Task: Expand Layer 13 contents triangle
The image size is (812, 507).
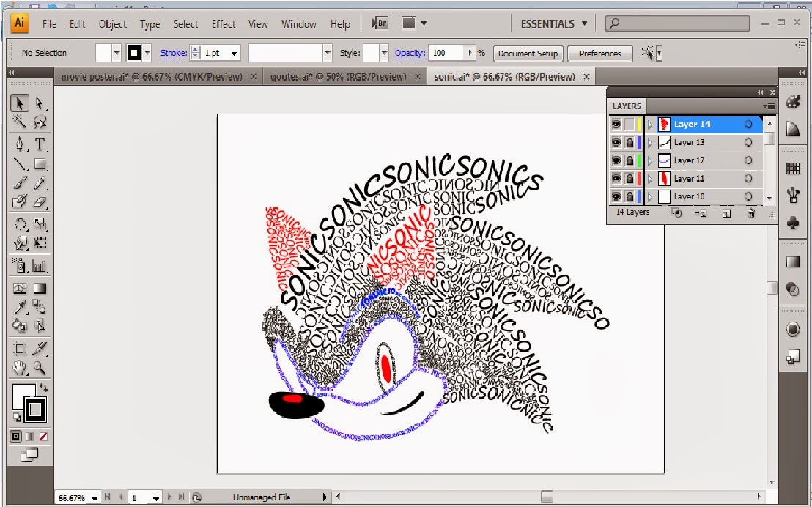Action: pos(650,142)
